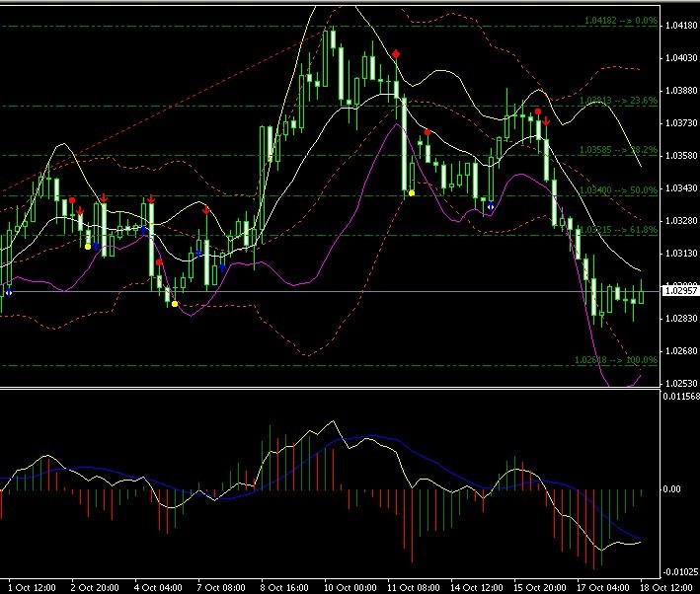This screenshot has width=700, height=594.
Task: Click the red diamond marker near the chart peak
Action: point(396,54)
